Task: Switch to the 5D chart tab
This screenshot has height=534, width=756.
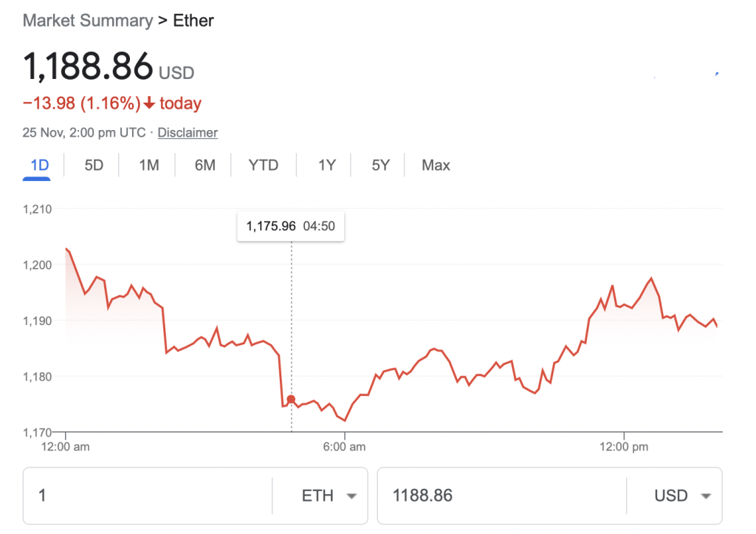Action: [94, 165]
